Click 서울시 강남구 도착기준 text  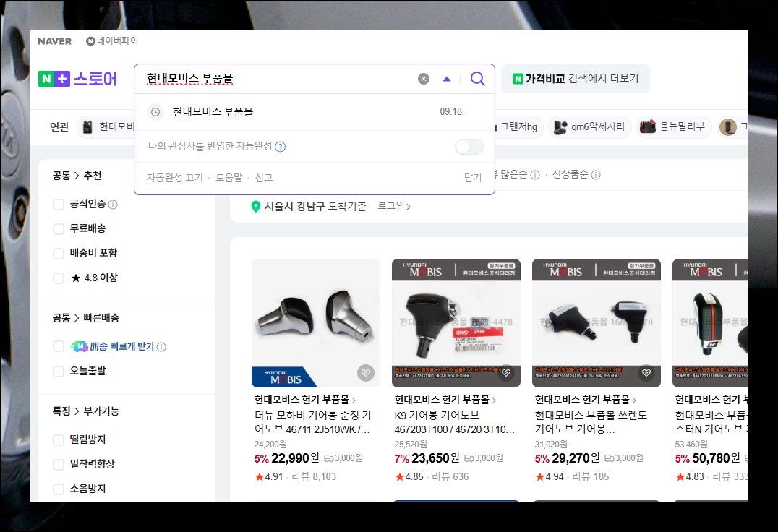315,206
